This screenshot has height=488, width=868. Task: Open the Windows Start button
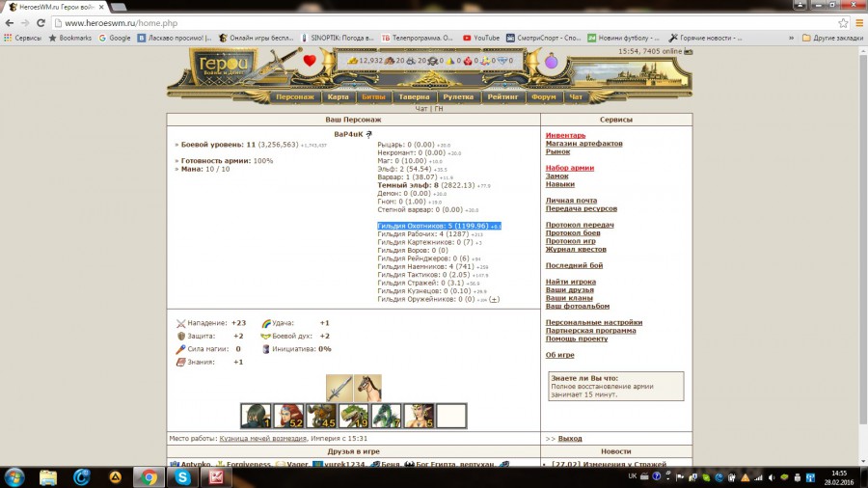(x=14, y=477)
